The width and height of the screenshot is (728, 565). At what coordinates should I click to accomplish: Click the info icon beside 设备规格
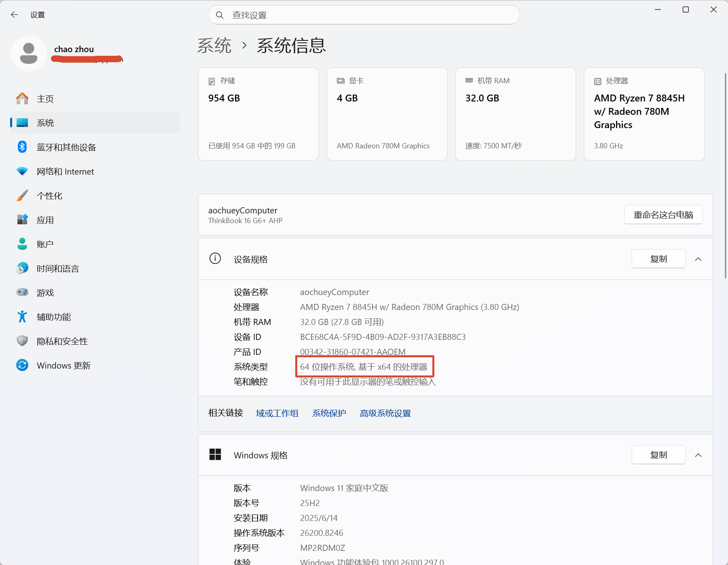click(x=215, y=258)
